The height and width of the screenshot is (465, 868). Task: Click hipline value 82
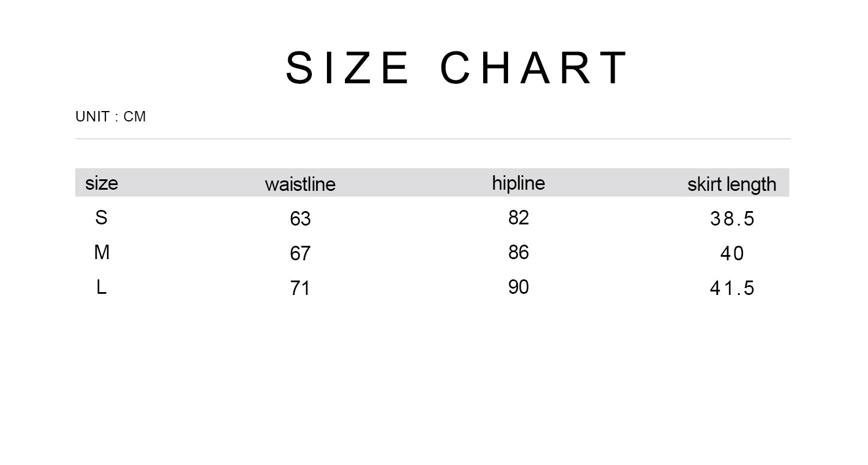coord(518,218)
